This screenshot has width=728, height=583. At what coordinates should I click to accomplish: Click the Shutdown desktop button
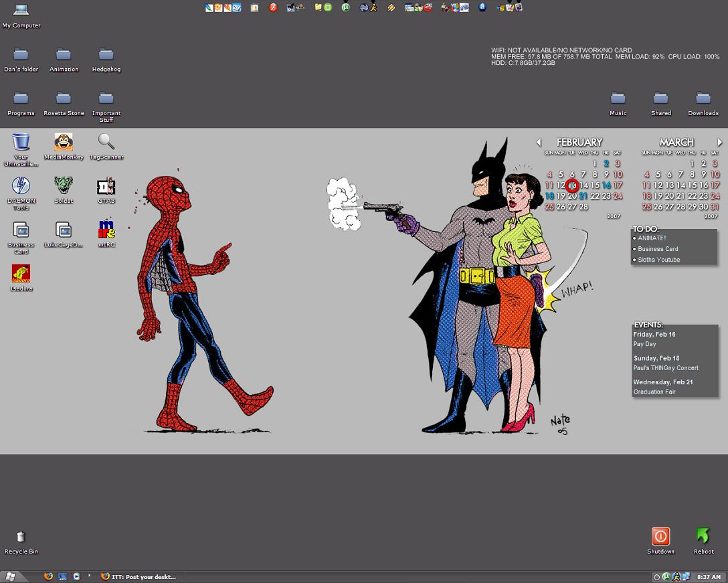coord(660,541)
